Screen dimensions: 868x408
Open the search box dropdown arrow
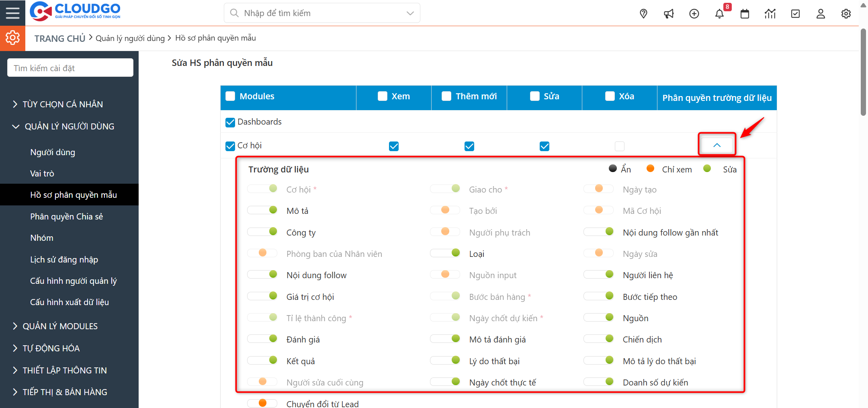pos(410,13)
